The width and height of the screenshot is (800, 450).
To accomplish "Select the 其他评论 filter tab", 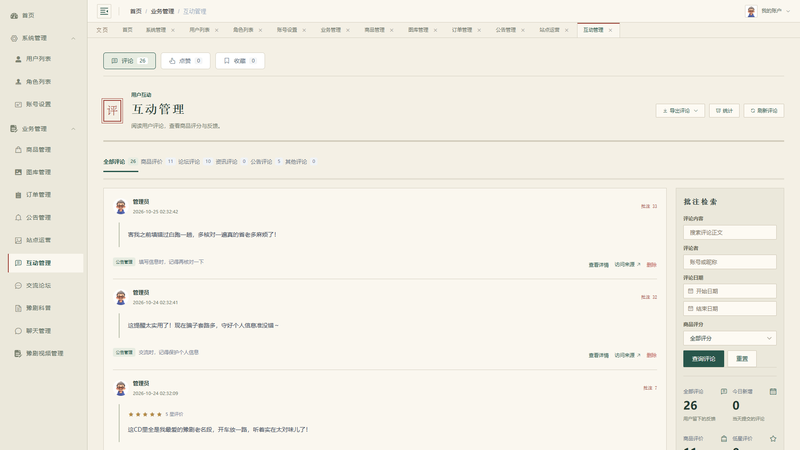I will click(x=300, y=162).
